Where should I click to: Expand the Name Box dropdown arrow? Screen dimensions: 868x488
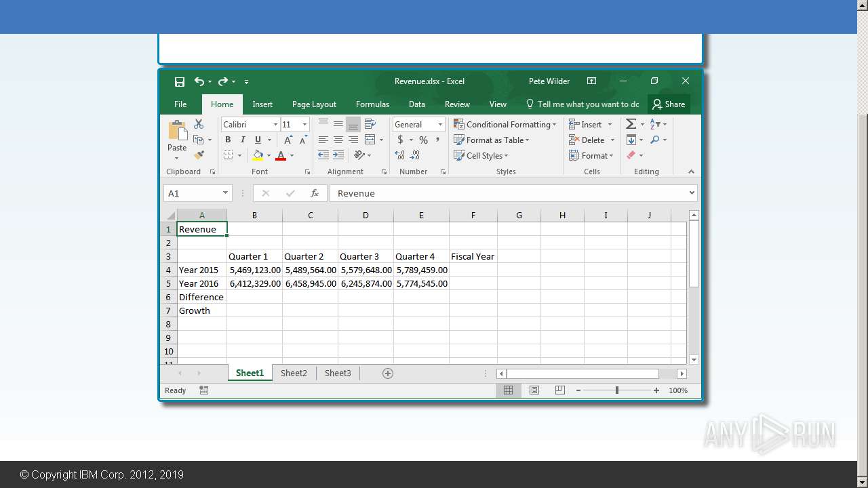coord(225,193)
